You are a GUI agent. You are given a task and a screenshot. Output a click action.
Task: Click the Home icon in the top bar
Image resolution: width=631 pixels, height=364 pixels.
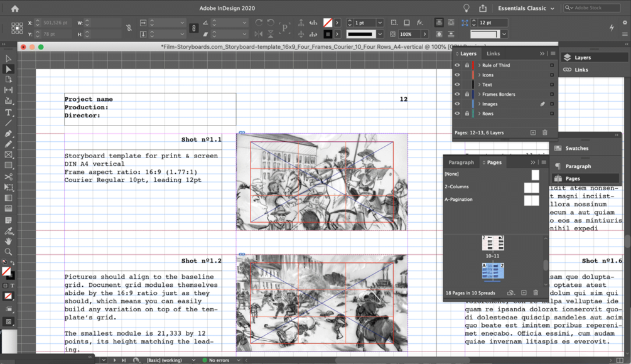pos(14,9)
